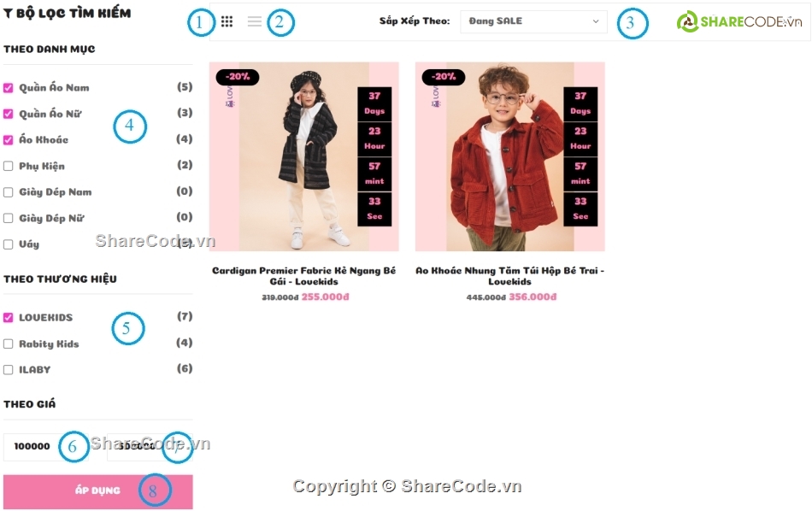
Task: Uncheck the Áo Khoác category filter
Action: coord(9,140)
